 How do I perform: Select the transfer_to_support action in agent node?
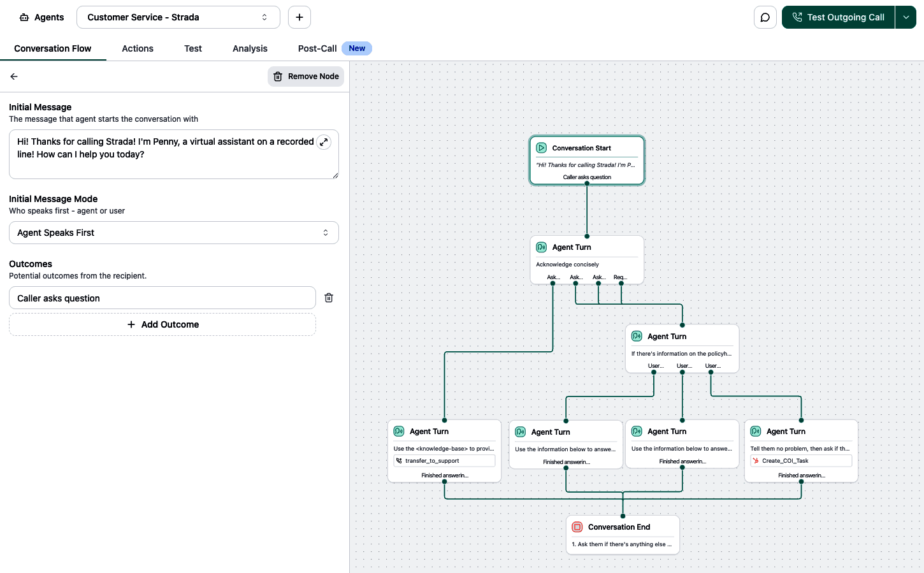click(444, 461)
